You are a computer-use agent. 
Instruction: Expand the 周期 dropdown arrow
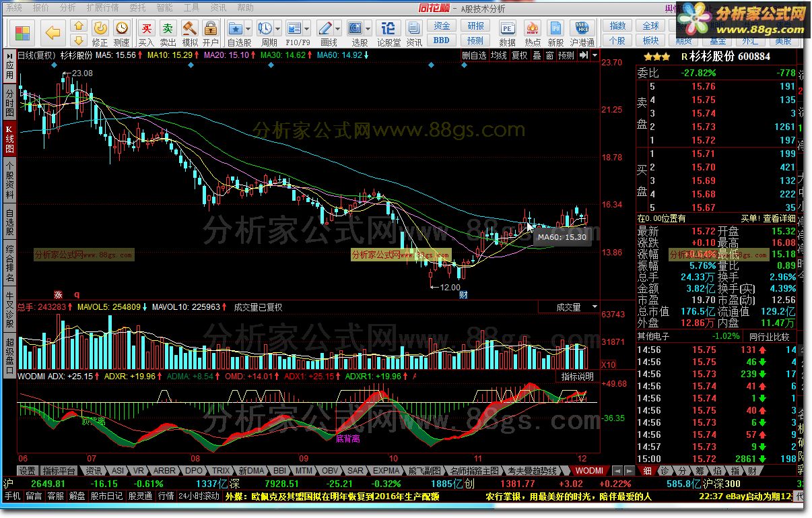coord(277,30)
